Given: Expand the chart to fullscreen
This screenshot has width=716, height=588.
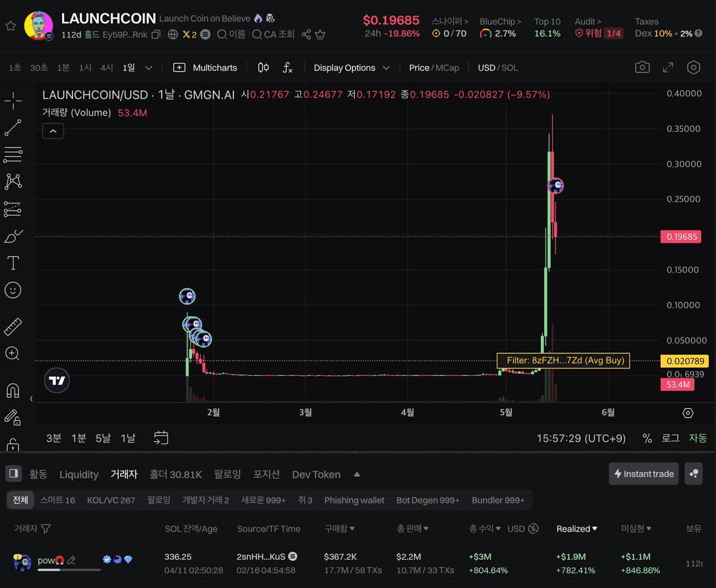Looking at the screenshot, I should tap(668, 68).
